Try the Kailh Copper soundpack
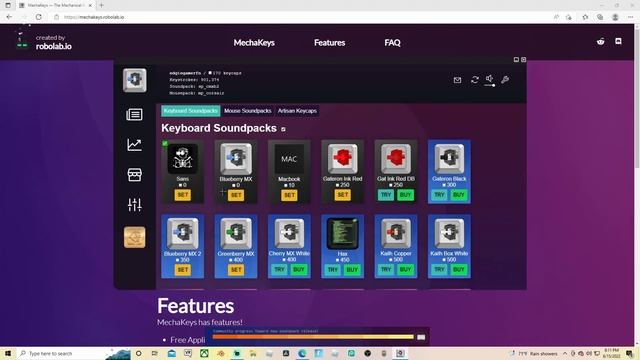Viewport: 640px width, 360px height. pos(386,269)
